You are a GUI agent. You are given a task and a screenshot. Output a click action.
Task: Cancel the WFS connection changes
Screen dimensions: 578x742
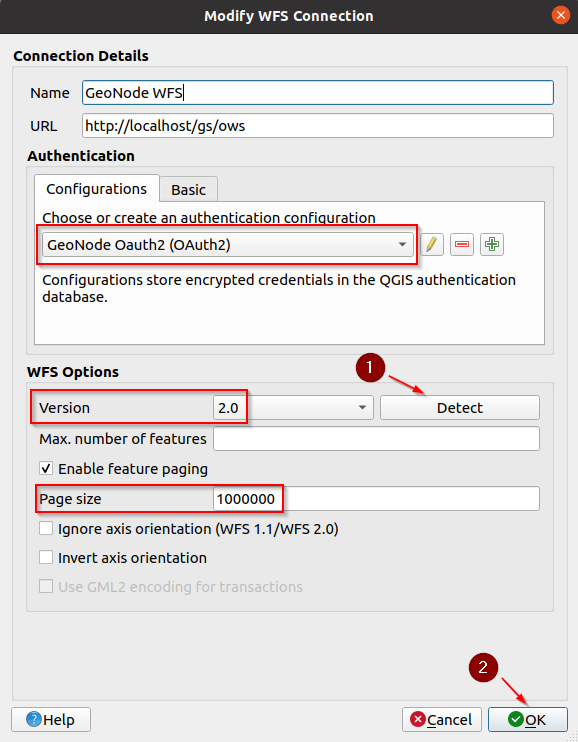tap(442, 720)
